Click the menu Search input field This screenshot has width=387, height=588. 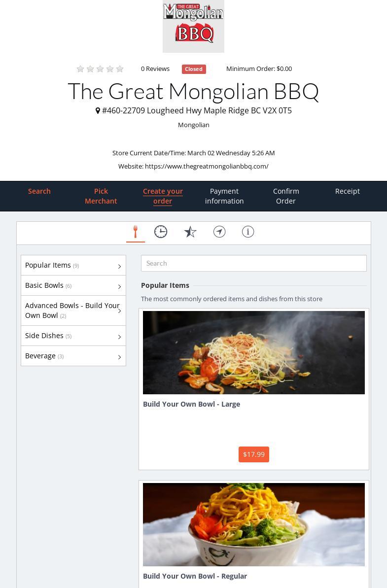(x=254, y=263)
